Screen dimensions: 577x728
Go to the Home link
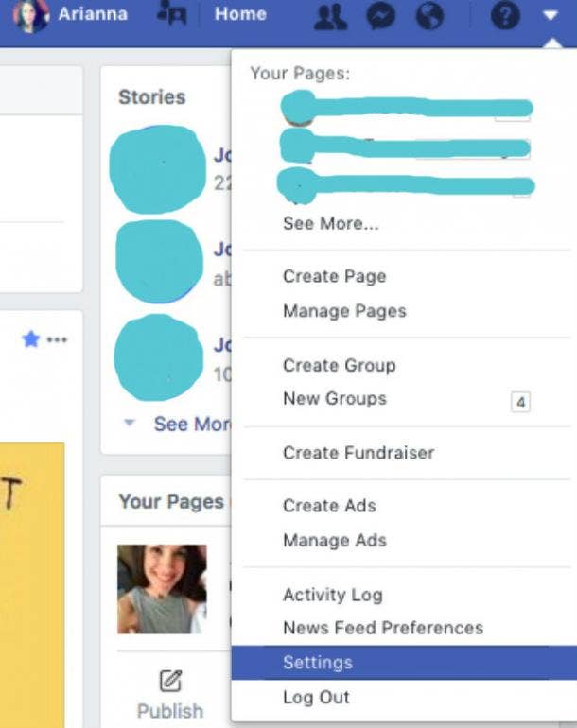(x=240, y=14)
